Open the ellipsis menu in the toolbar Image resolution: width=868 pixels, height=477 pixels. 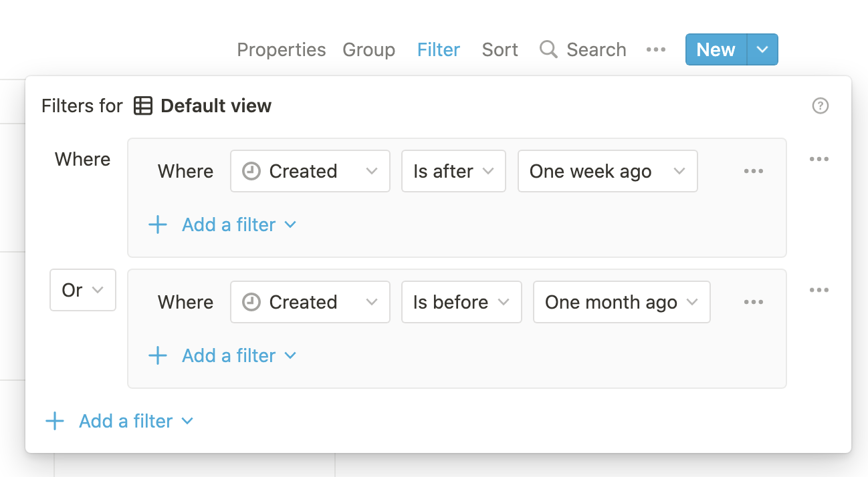click(656, 49)
